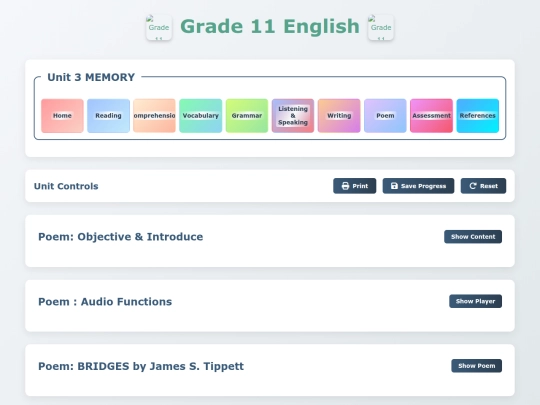
Task: Click the floppy disk save icon
Action: [x=394, y=186]
